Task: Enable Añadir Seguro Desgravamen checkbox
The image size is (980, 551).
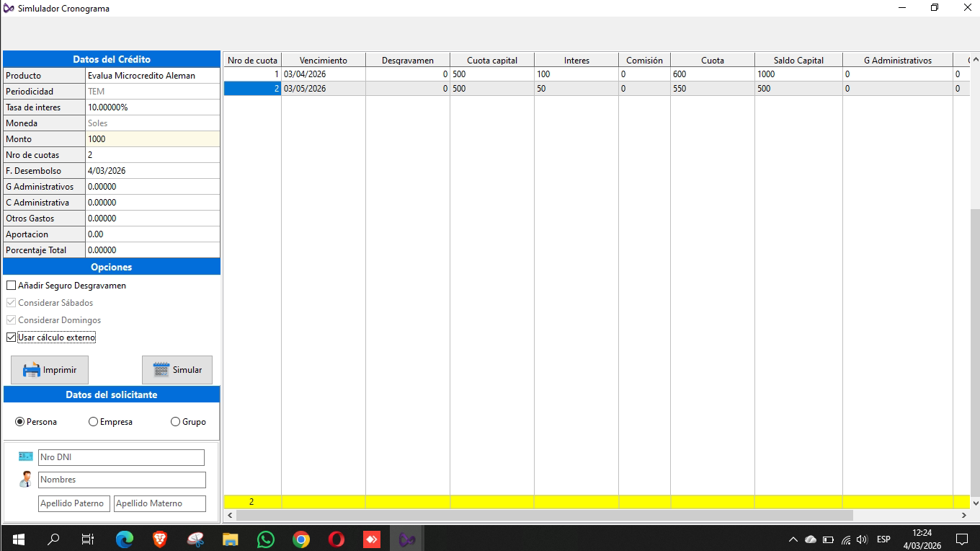Action: [11, 286]
